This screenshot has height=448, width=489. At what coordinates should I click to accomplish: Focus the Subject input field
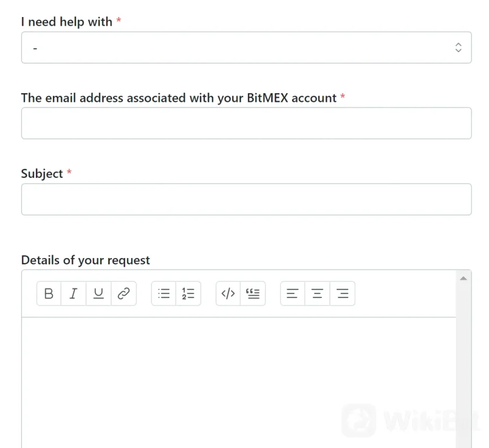tap(246, 200)
